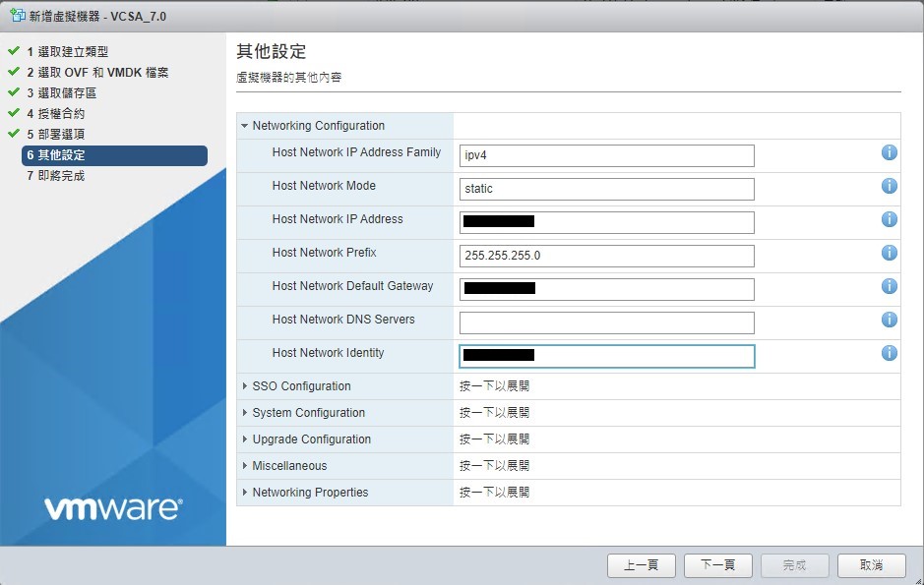Click info icon for Host Network IP Address

(x=890, y=219)
